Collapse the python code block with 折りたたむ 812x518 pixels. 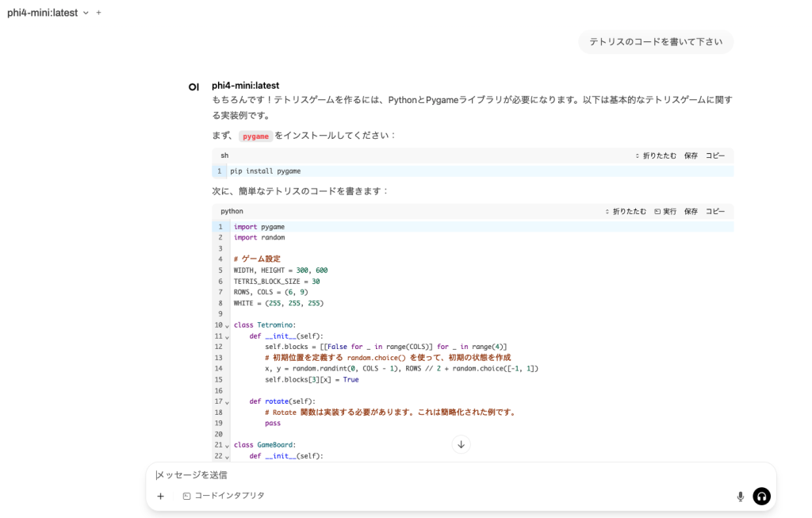pos(626,211)
